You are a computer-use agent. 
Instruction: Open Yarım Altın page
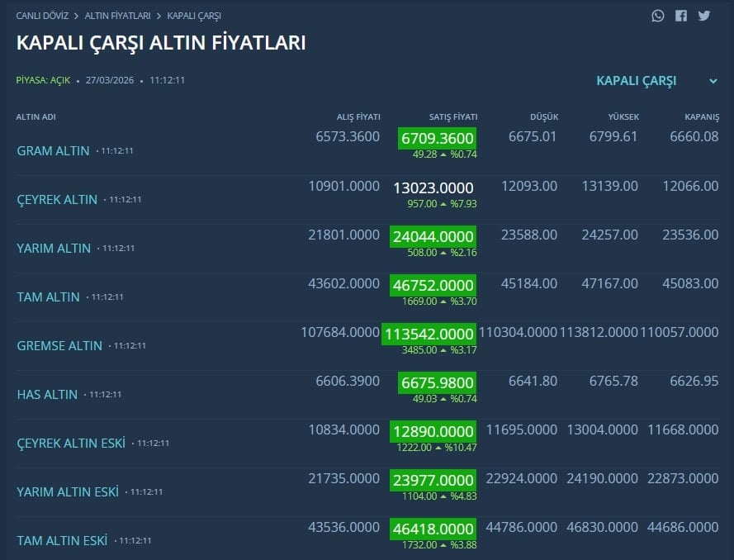click(54, 249)
